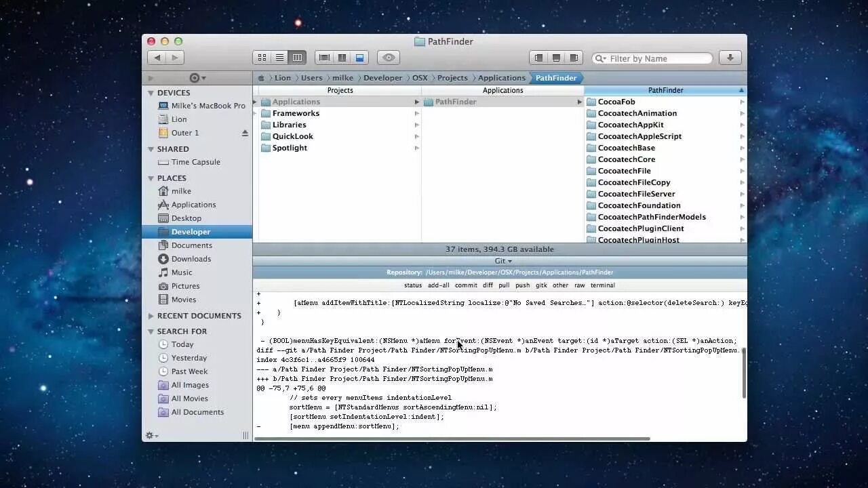This screenshot has height=488, width=868.
Task: Run git status
Action: pos(413,285)
